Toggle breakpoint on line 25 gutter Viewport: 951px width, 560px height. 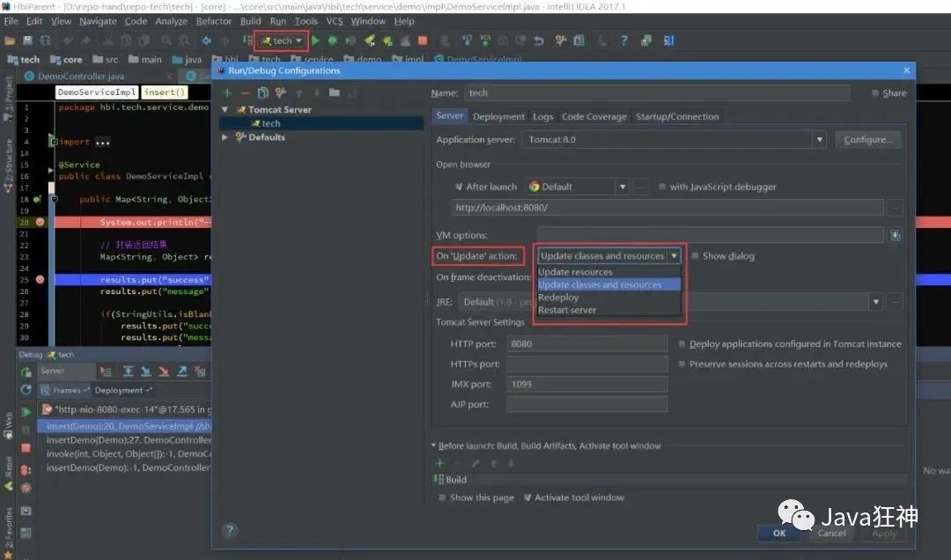coord(40,280)
